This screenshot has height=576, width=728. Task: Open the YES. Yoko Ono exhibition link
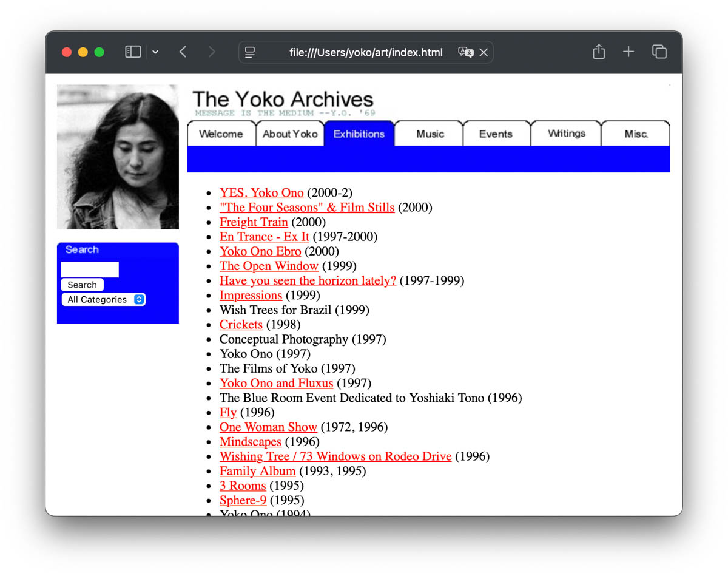(x=261, y=192)
